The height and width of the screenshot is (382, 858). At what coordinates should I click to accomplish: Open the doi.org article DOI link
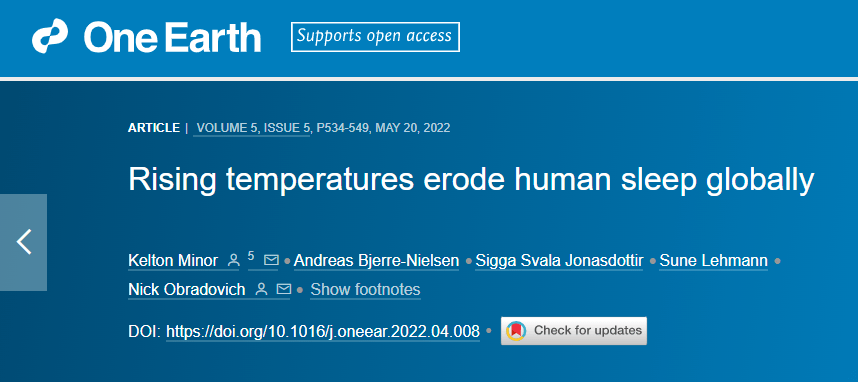pyautogui.click(x=323, y=331)
